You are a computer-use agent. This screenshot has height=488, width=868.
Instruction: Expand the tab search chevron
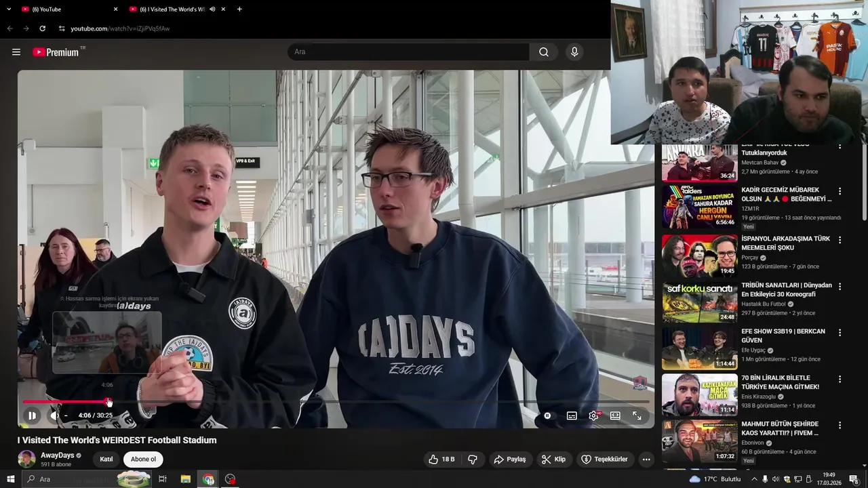pyautogui.click(x=9, y=9)
